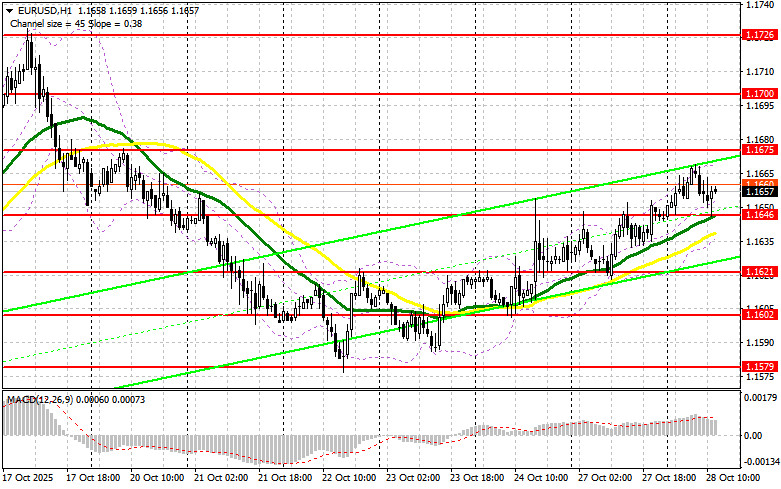The width and height of the screenshot is (781, 489).
Task: Click the 1.1680 value on the price axis
Action: [761, 139]
